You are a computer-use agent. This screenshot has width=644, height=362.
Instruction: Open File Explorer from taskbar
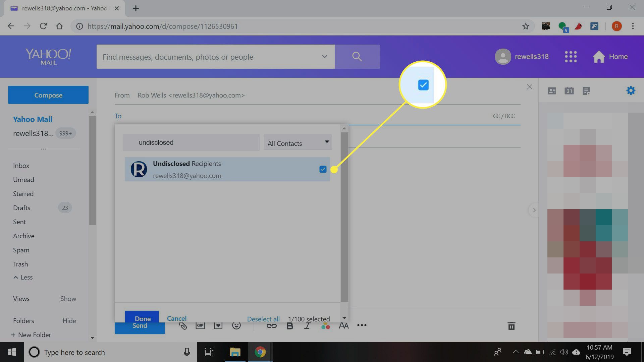pos(235,352)
